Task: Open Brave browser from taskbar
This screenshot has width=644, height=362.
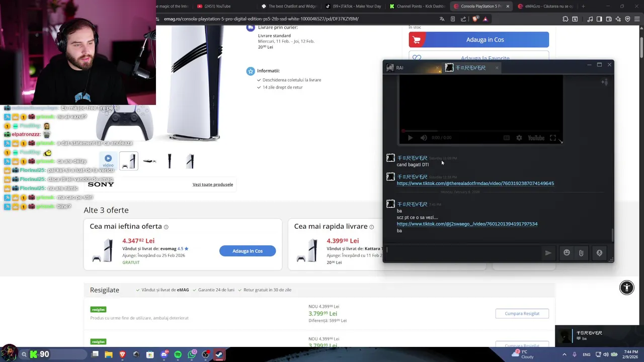Action: (122, 354)
